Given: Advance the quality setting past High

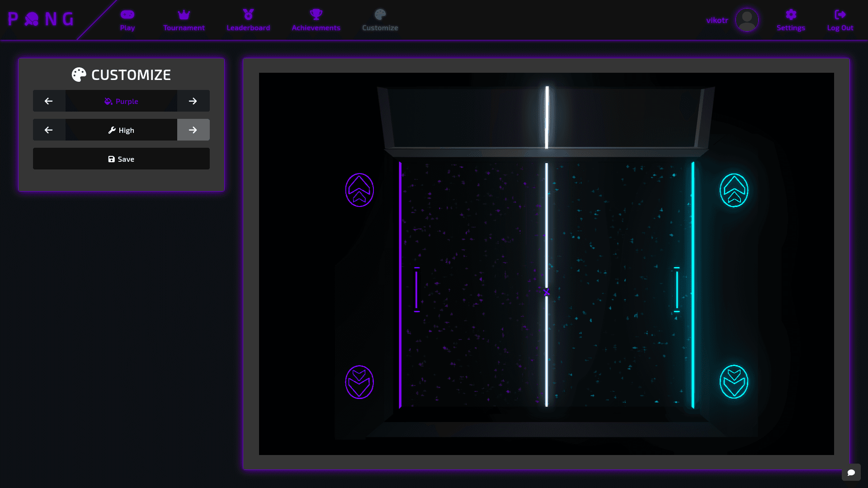Looking at the screenshot, I should (193, 130).
